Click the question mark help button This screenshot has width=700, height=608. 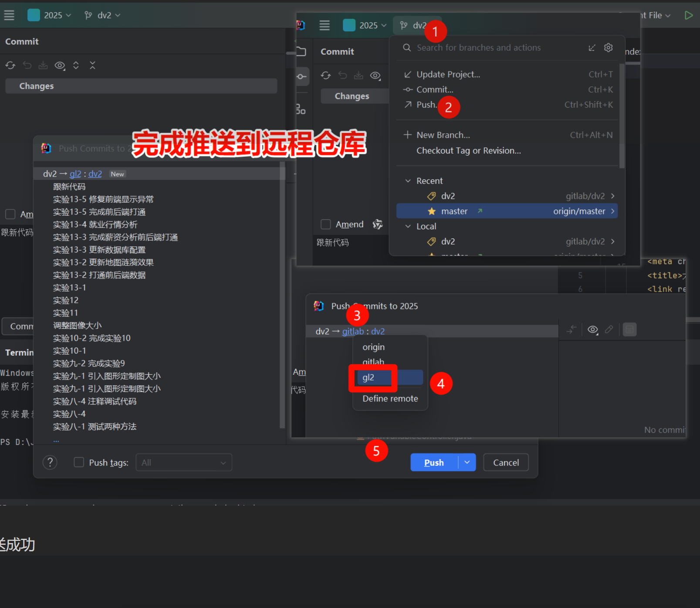pyautogui.click(x=50, y=462)
